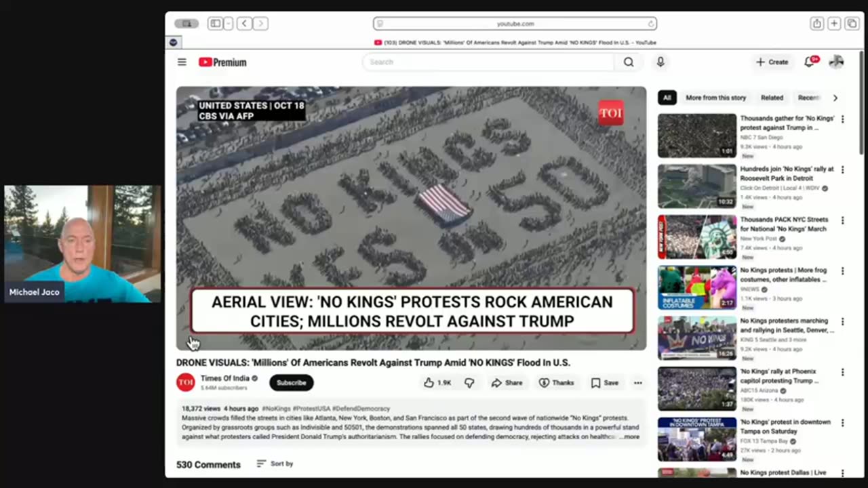Open options menu for Detroit rally video

(x=843, y=170)
